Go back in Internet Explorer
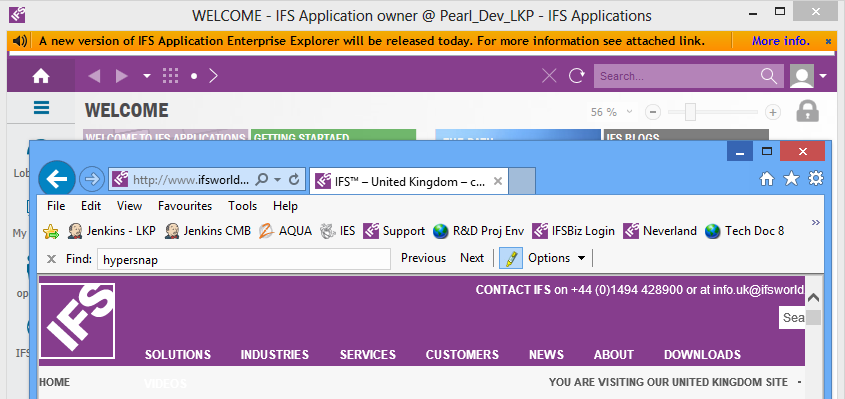This screenshot has width=845, height=399. [57, 178]
